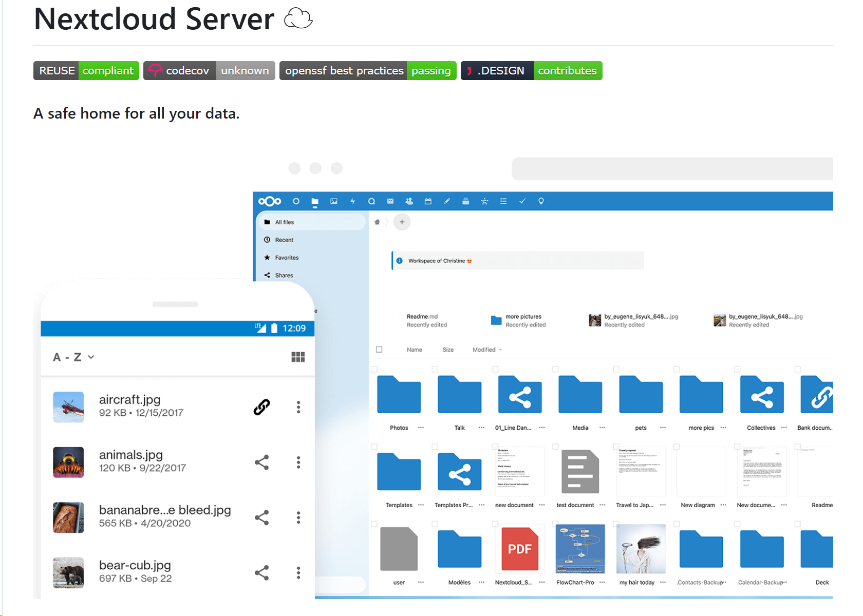The height and width of the screenshot is (616, 863).
Task: Open the Tasks list icon in the header
Action: [503, 201]
